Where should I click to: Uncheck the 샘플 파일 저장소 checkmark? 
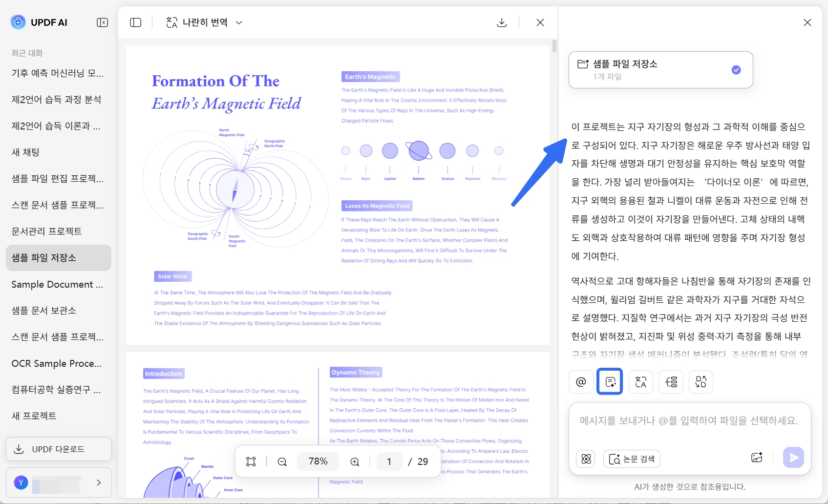point(736,70)
